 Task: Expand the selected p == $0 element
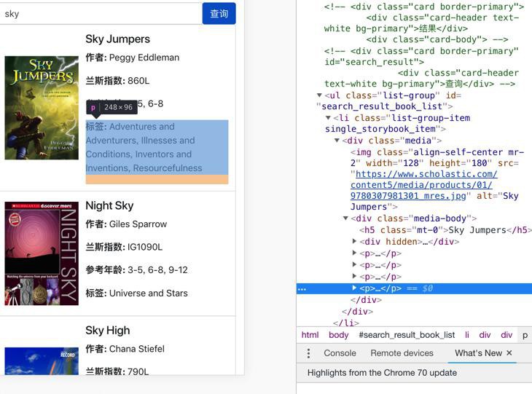coord(354,288)
